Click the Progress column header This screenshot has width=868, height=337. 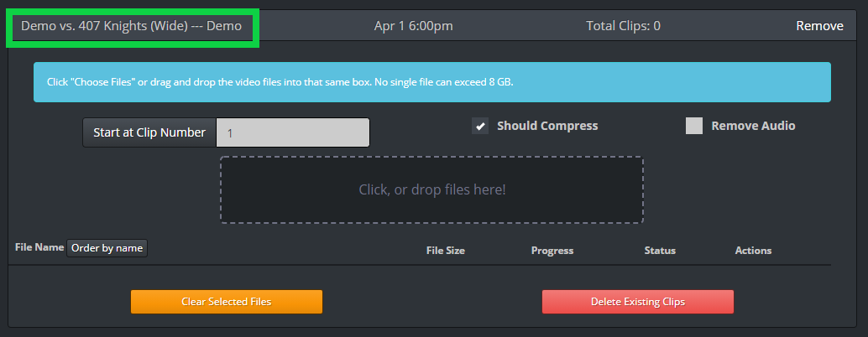552,251
